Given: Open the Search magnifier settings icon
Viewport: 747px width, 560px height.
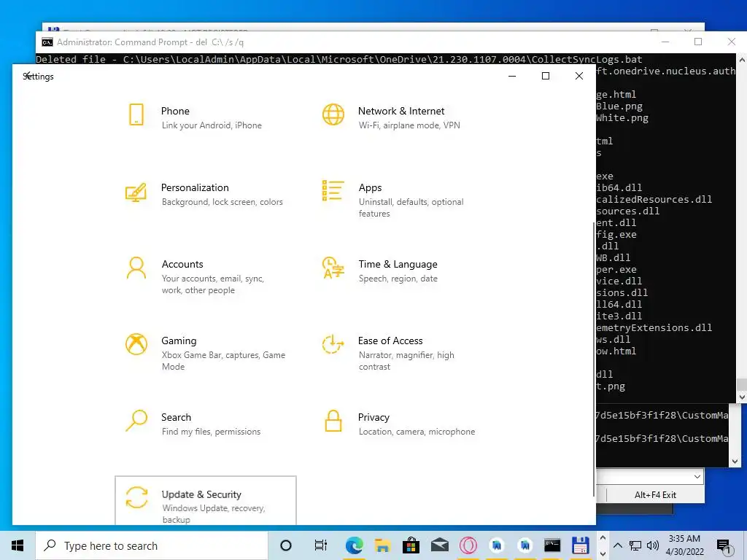Looking at the screenshot, I should (136, 421).
